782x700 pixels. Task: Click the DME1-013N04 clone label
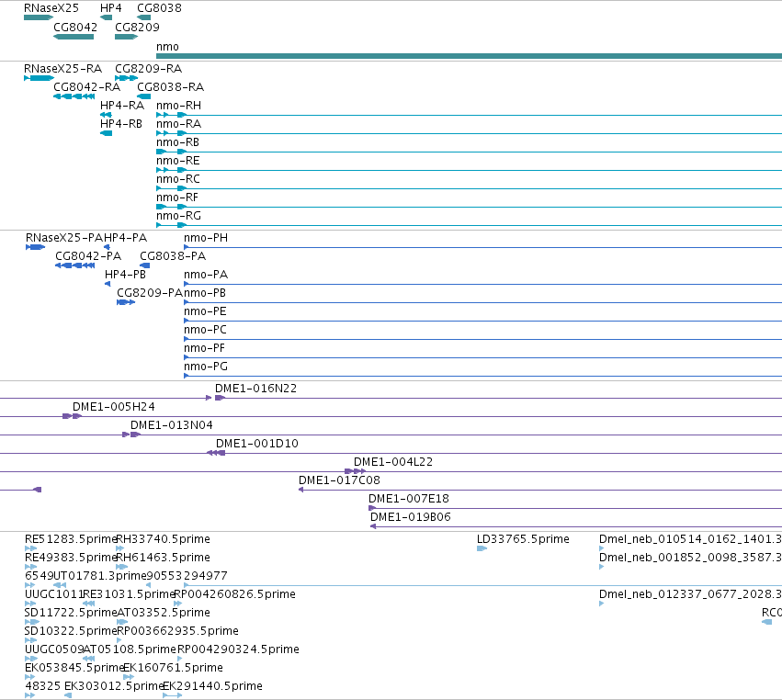coord(172,425)
